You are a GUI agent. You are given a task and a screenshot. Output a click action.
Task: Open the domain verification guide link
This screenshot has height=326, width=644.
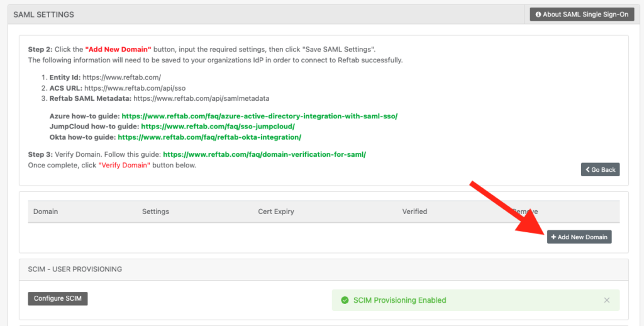coord(265,155)
